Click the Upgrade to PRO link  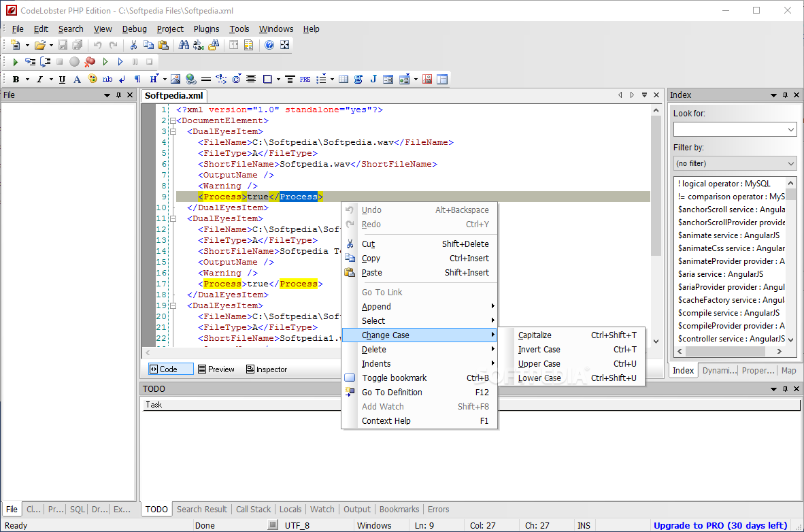tap(720, 525)
